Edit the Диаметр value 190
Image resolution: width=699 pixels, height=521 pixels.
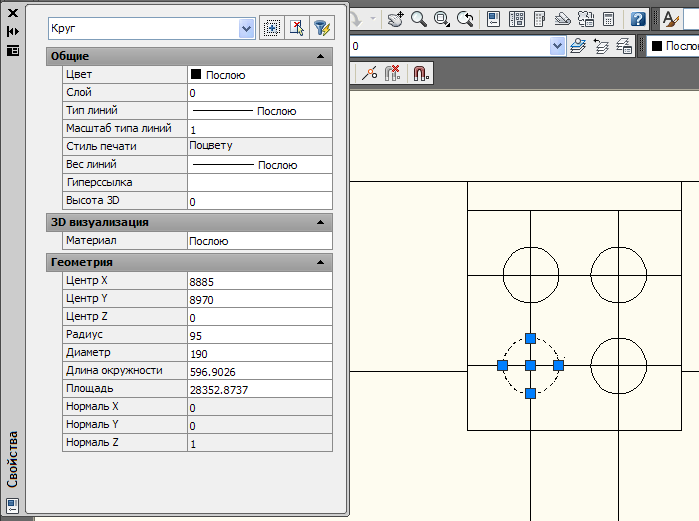pos(260,353)
